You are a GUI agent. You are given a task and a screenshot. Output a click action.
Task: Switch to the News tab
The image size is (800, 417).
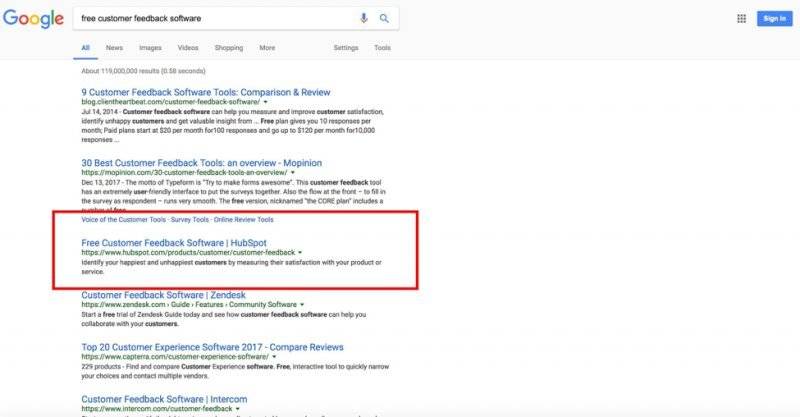point(114,47)
